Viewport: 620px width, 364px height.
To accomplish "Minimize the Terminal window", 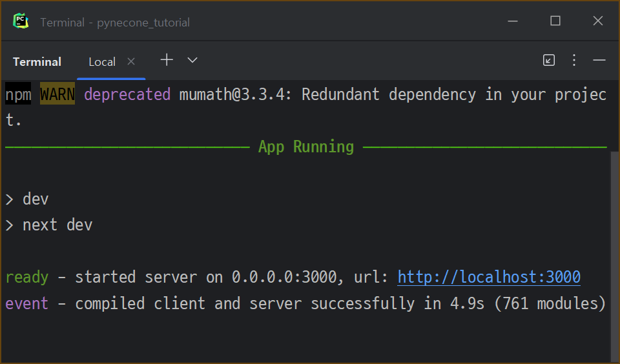I will pyautogui.click(x=512, y=21).
